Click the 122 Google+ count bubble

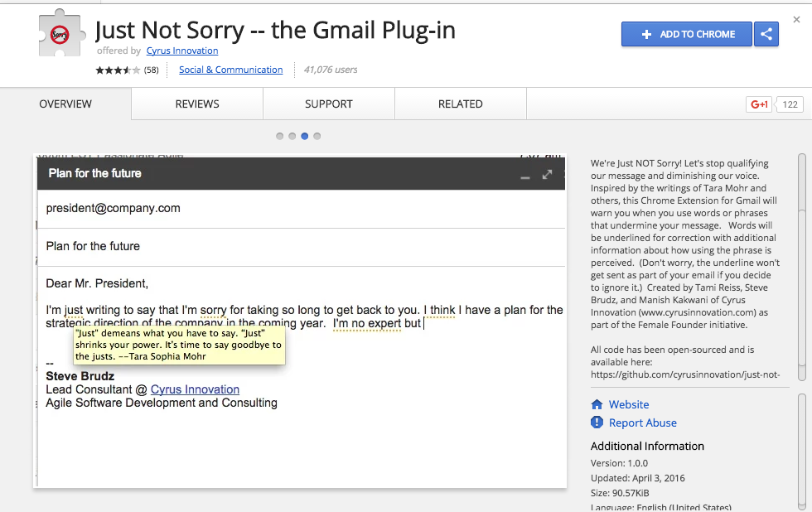789,104
